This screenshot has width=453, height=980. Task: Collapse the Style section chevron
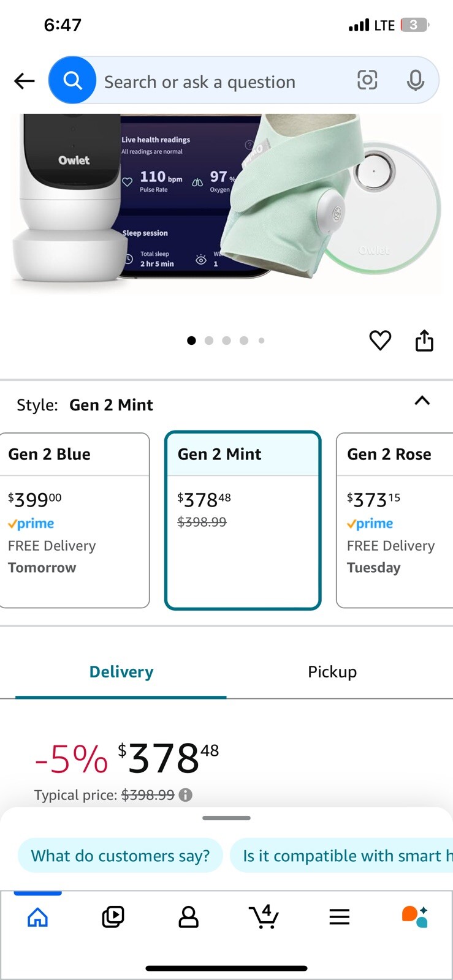[x=422, y=401]
